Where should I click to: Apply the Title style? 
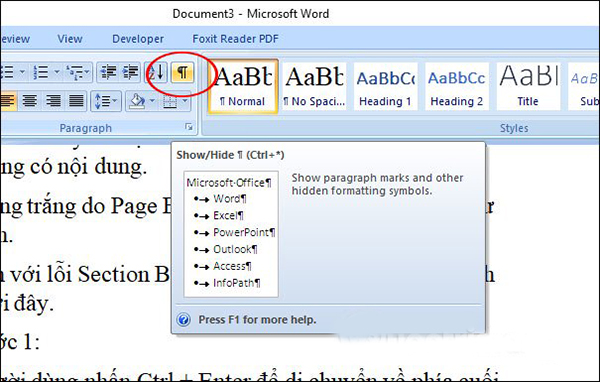[x=528, y=86]
